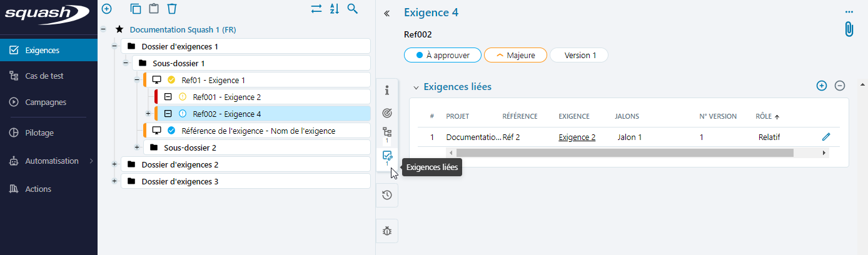Image resolution: width=868 pixels, height=255 pixels.
Task: Click the horizontal scrollbar of linked requirements table
Action: (624, 152)
